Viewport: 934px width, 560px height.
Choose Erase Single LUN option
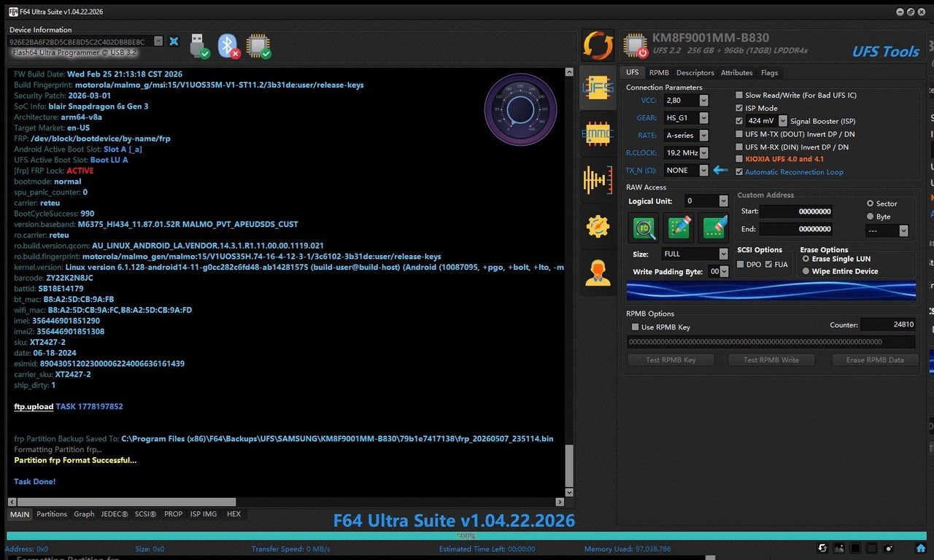806,259
